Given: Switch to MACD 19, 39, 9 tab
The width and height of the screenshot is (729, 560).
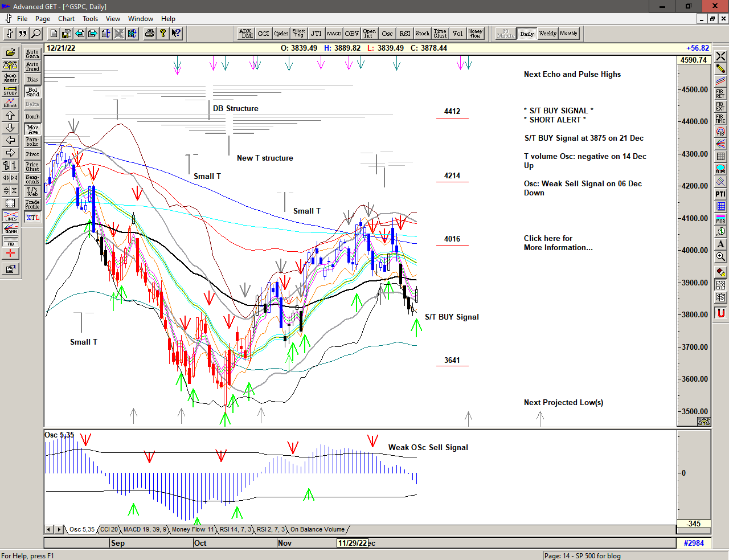Looking at the screenshot, I should point(145,530).
